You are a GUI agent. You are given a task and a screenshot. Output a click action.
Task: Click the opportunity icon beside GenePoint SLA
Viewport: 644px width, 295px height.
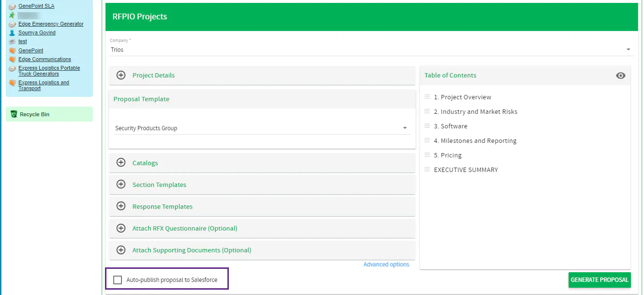(12, 6)
